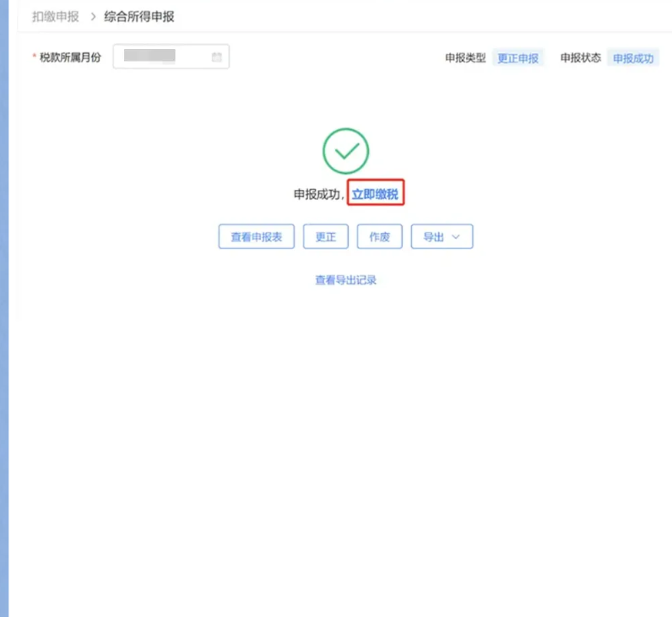672x617 pixels.
Task: Select the 综合所得申报 breadcrumb item
Action: (x=139, y=17)
